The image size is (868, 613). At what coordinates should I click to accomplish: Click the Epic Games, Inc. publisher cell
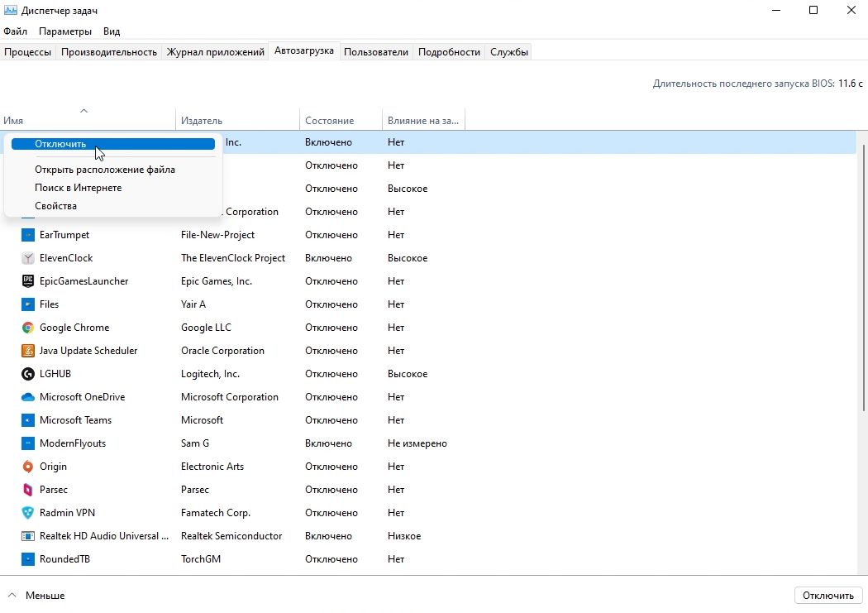click(x=217, y=281)
